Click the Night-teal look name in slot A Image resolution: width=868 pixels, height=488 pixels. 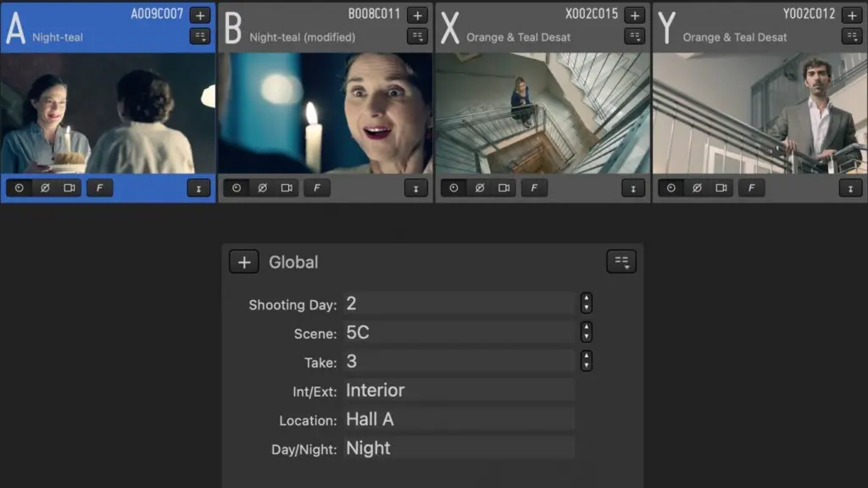point(58,37)
